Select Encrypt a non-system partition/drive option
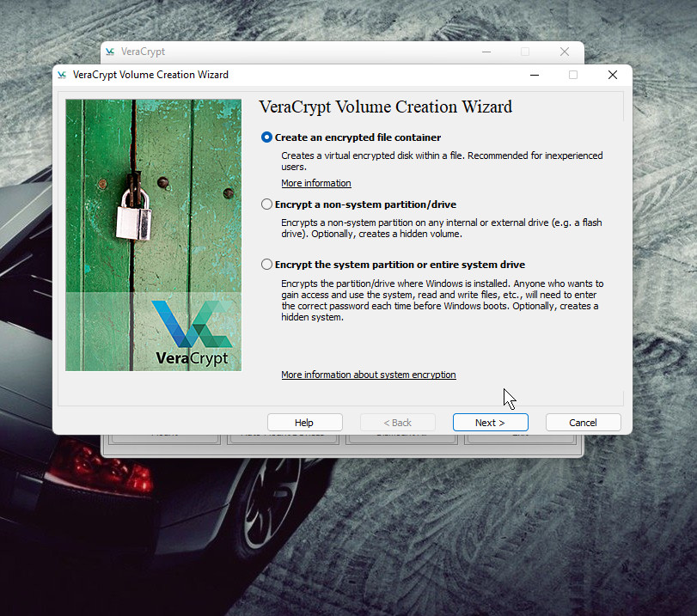 click(358, 204)
